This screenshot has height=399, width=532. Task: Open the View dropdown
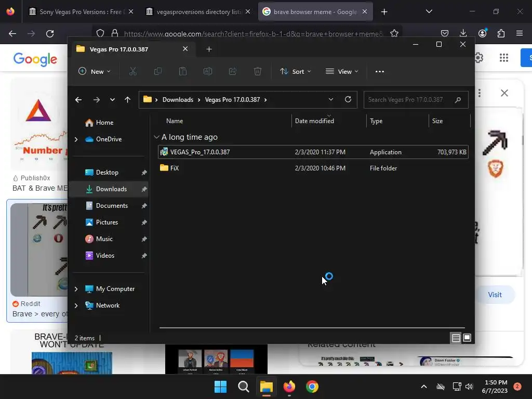pyautogui.click(x=342, y=72)
